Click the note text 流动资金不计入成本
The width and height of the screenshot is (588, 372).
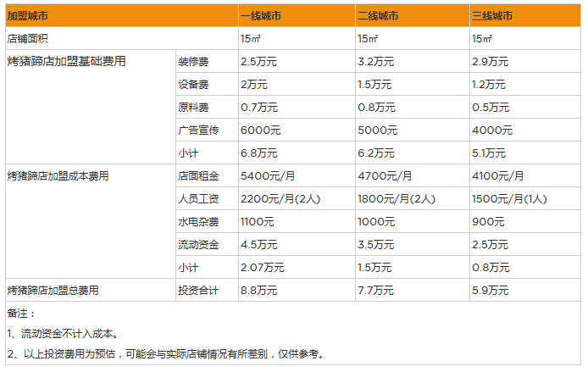click(68, 335)
